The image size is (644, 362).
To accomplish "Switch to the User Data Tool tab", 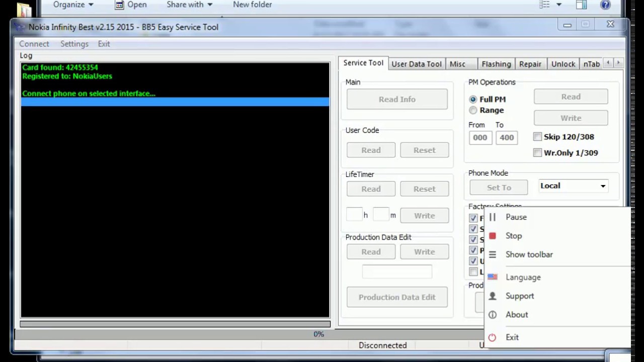I will pos(417,64).
